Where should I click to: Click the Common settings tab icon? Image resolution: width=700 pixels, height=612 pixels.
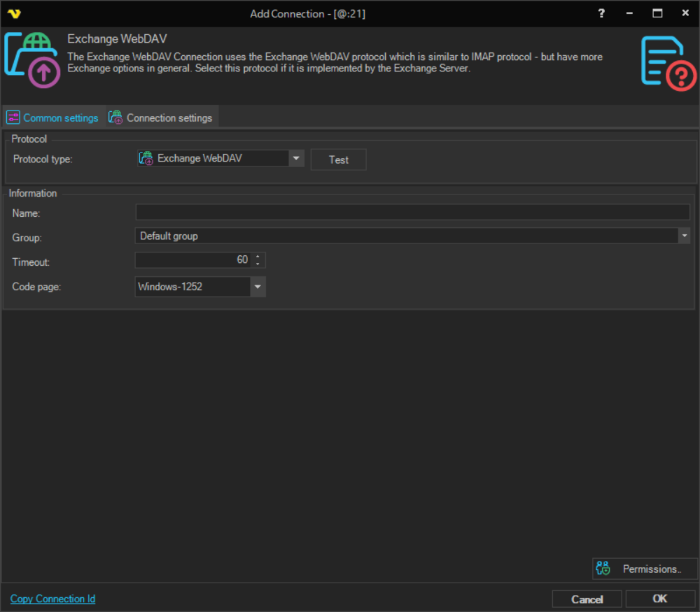(x=13, y=118)
